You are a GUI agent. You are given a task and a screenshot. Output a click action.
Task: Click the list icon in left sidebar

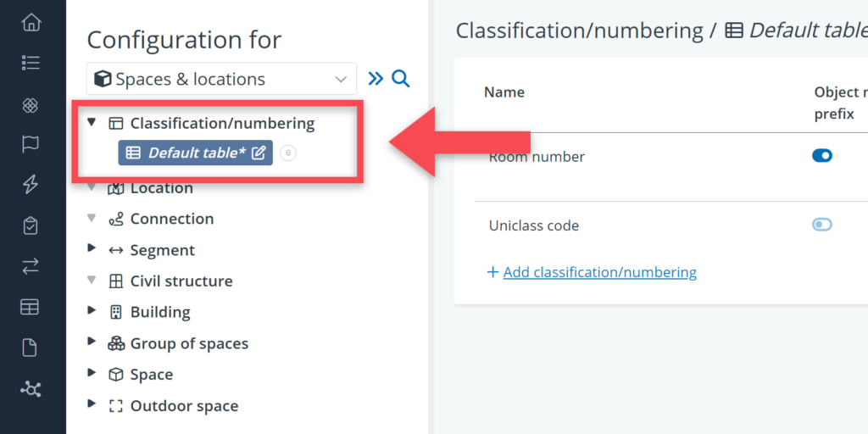(x=31, y=63)
